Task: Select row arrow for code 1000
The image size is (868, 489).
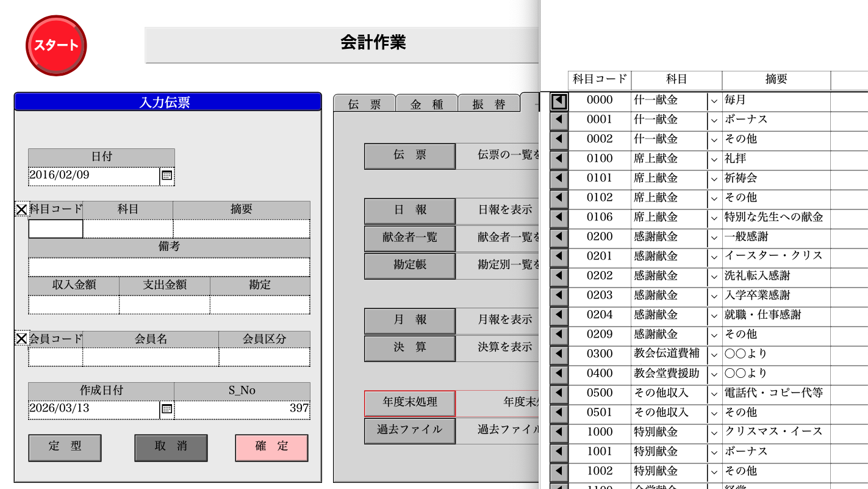Action: pos(559,433)
